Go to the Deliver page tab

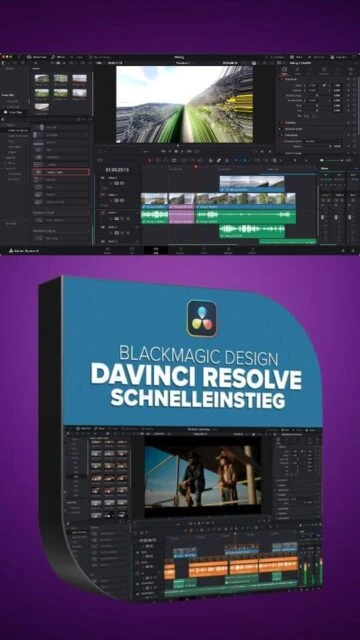click(x=252, y=250)
